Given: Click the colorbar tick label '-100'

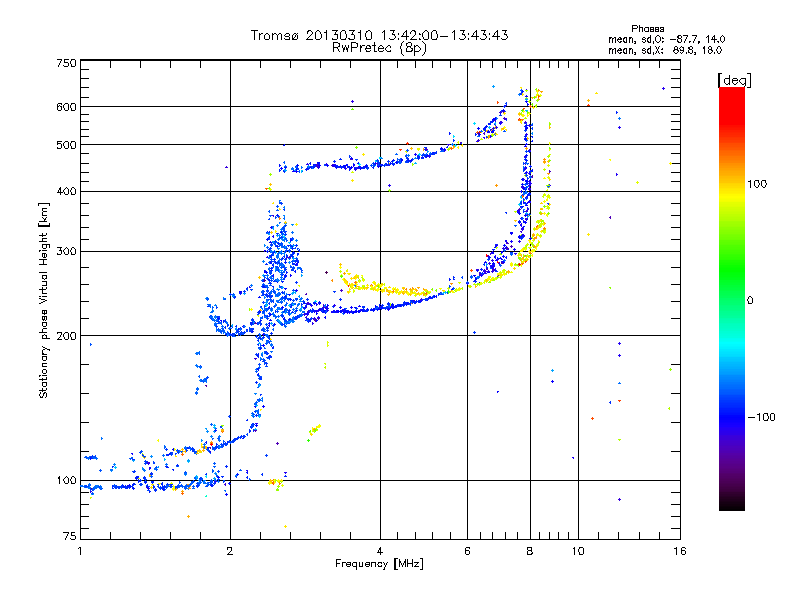Looking at the screenshot, I should 761,417.
